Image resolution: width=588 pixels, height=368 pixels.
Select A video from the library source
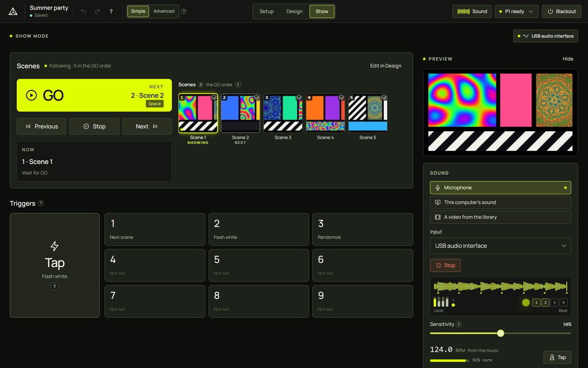click(500, 217)
